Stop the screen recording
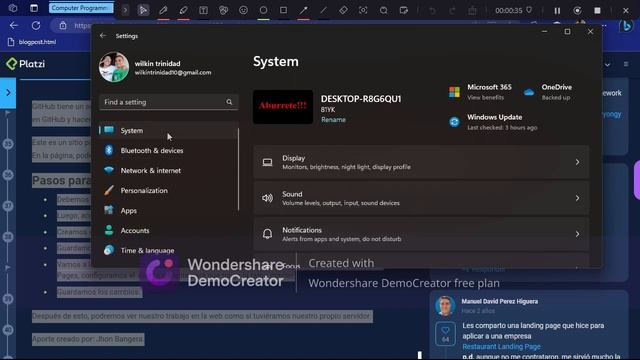Viewport: 640px width, 360px height. (597, 11)
